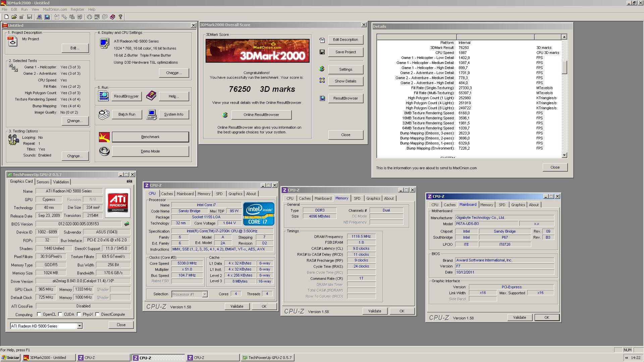Switch to GPU-Z Validation tab
644x362 pixels.
[61, 182]
